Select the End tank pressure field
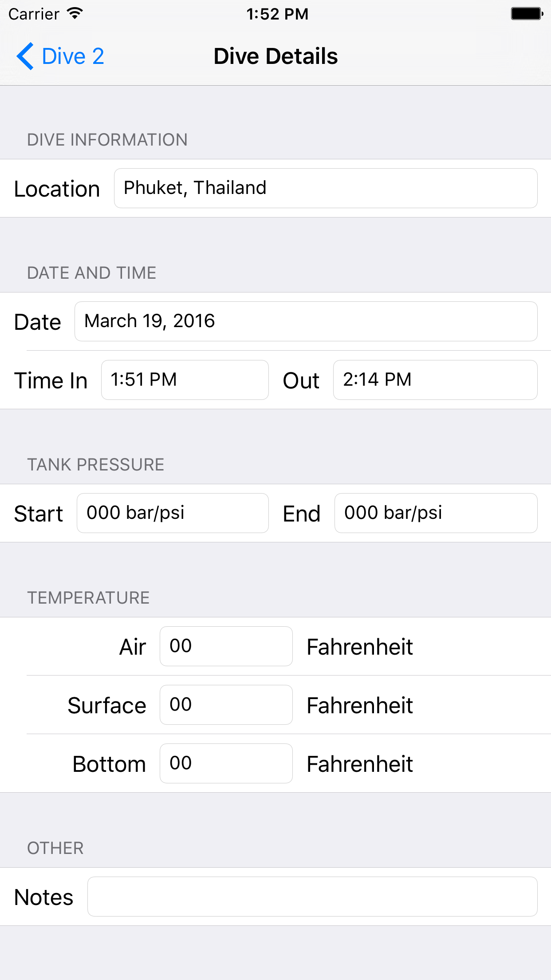 click(x=436, y=513)
